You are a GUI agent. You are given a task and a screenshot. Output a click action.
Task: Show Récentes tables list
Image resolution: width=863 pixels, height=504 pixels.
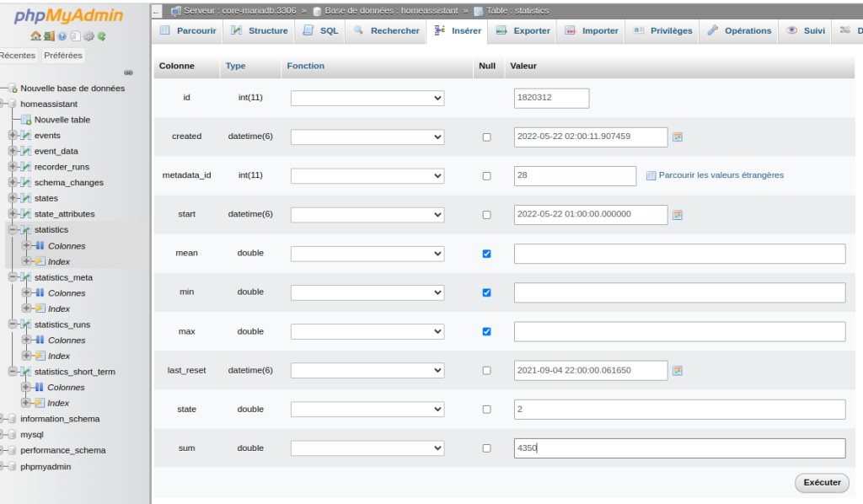[x=18, y=55]
